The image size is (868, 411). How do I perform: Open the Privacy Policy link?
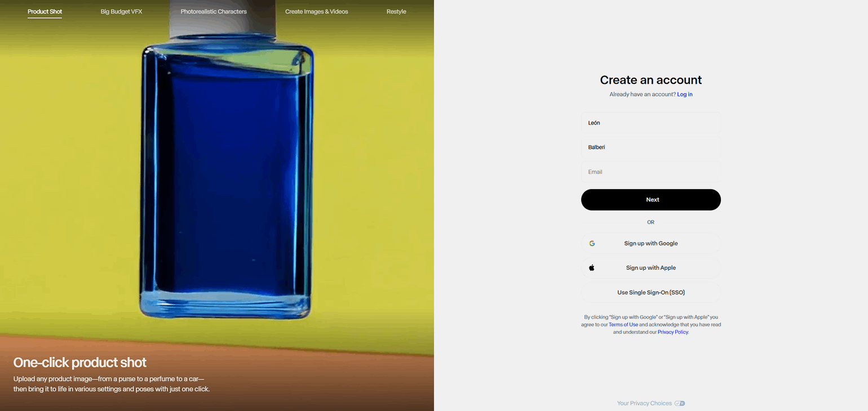tap(673, 332)
